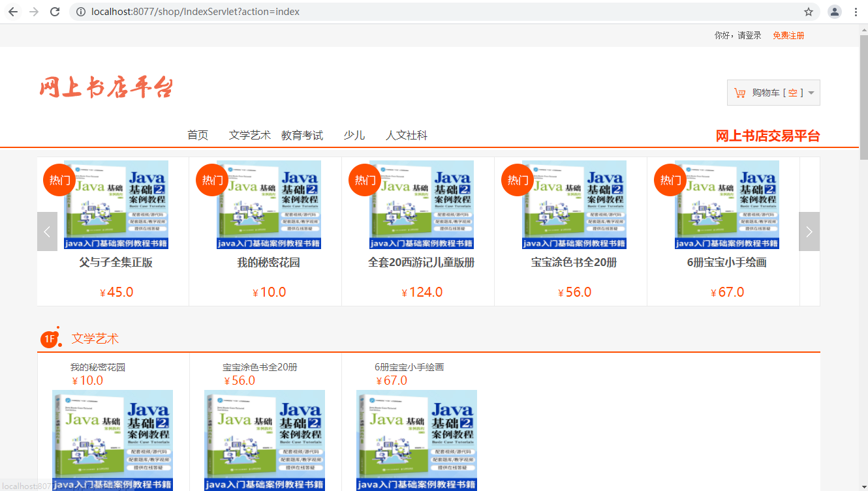Open the Chrome three-dot menu
This screenshot has height=491, width=868.
coord(856,12)
